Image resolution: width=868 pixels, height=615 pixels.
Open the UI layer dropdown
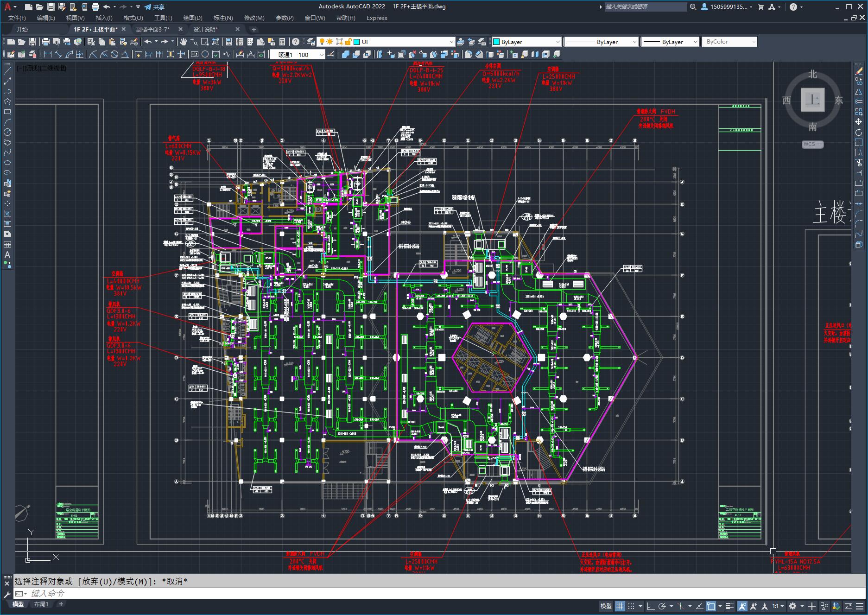point(386,42)
